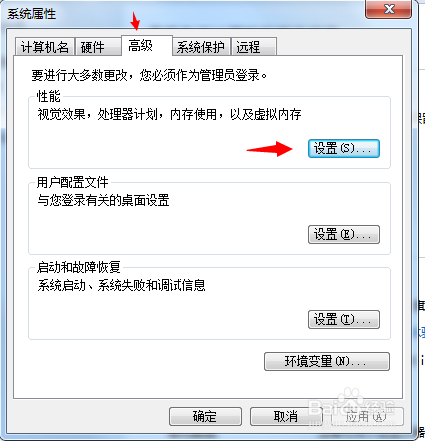425x441 pixels.
Task: Click the 用户配置文件 group label
Action: click(73, 182)
